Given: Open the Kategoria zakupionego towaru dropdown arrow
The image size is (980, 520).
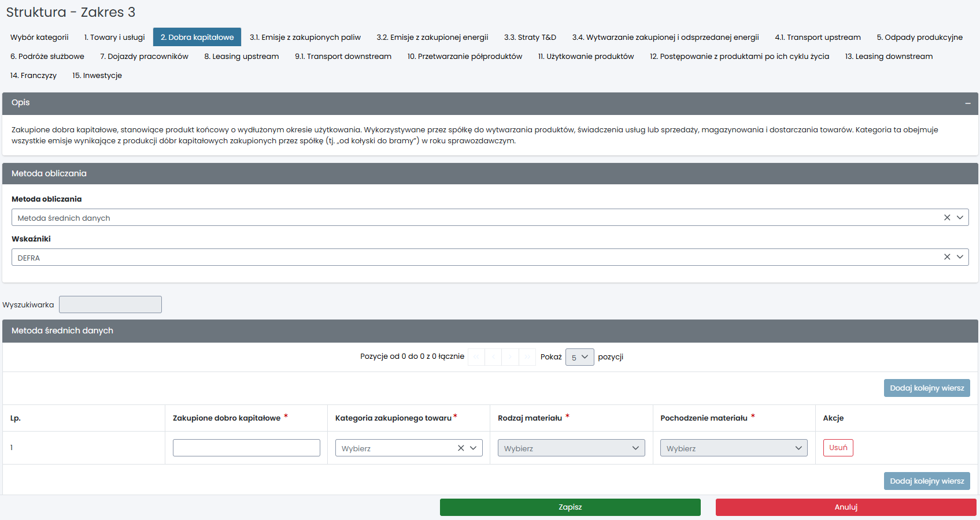Looking at the screenshot, I should click(x=474, y=448).
